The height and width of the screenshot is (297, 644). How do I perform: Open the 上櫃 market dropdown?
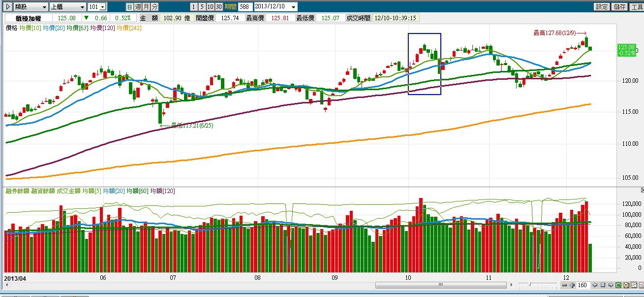[68, 7]
